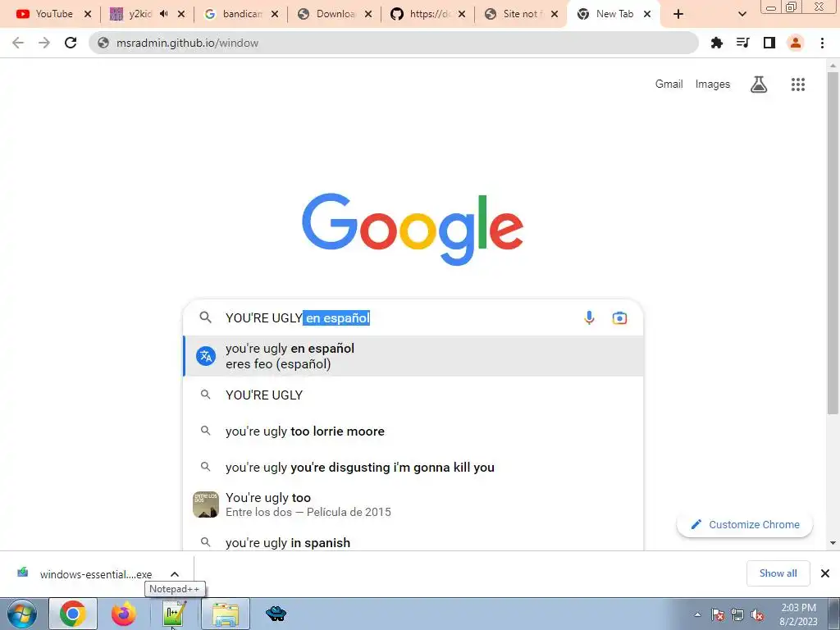Click the page vertical scrollbar thumb

point(833,243)
